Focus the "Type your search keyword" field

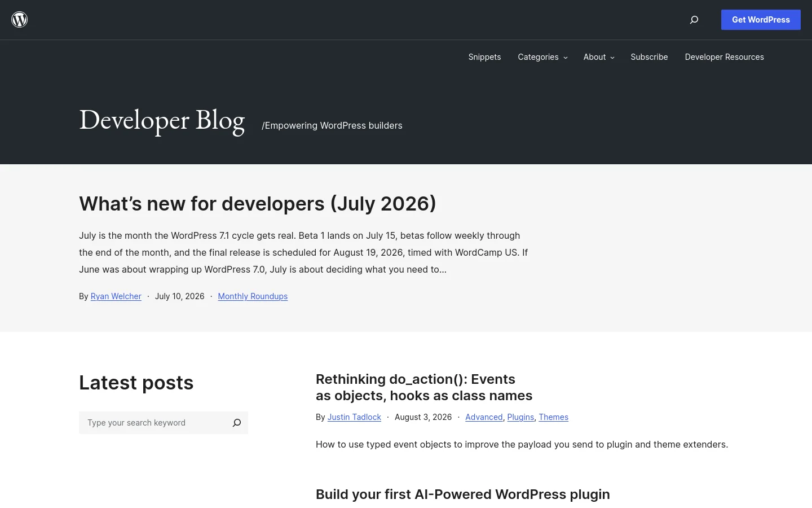pos(152,423)
